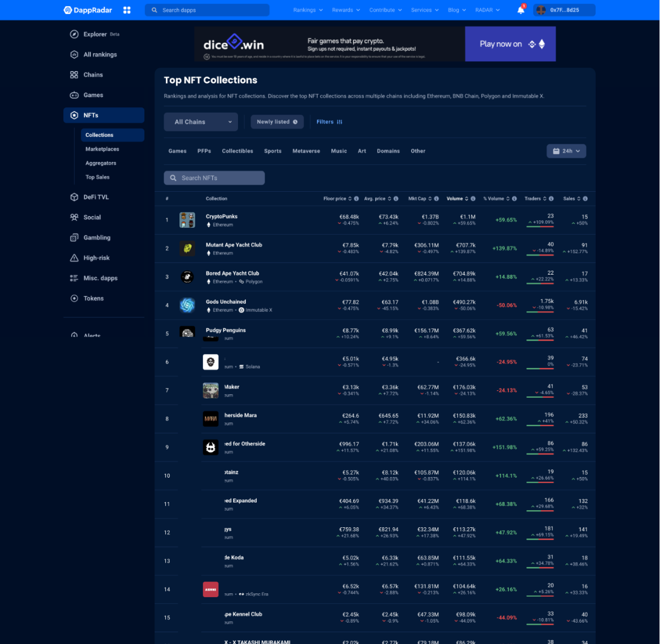Click the All rankings icon in sidebar

pyautogui.click(x=74, y=54)
